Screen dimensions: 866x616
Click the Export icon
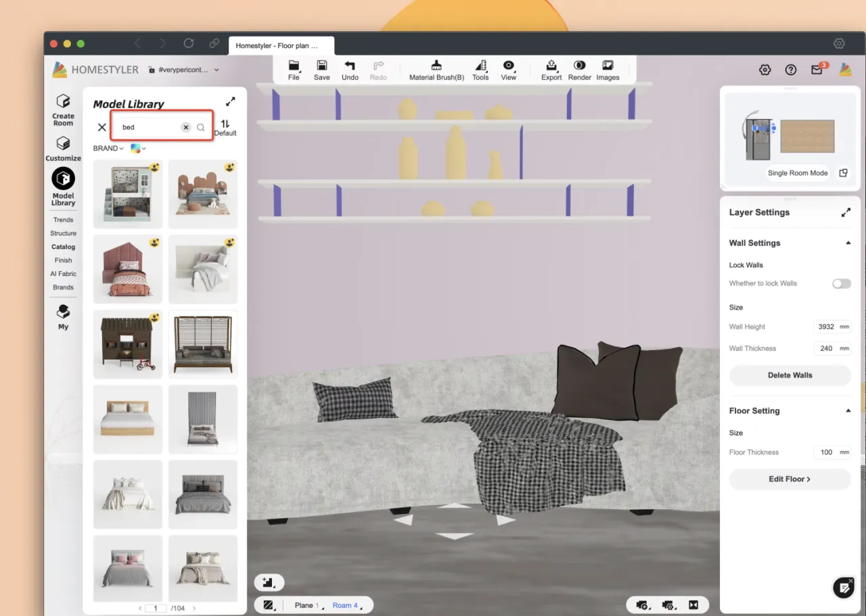coord(551,66)
